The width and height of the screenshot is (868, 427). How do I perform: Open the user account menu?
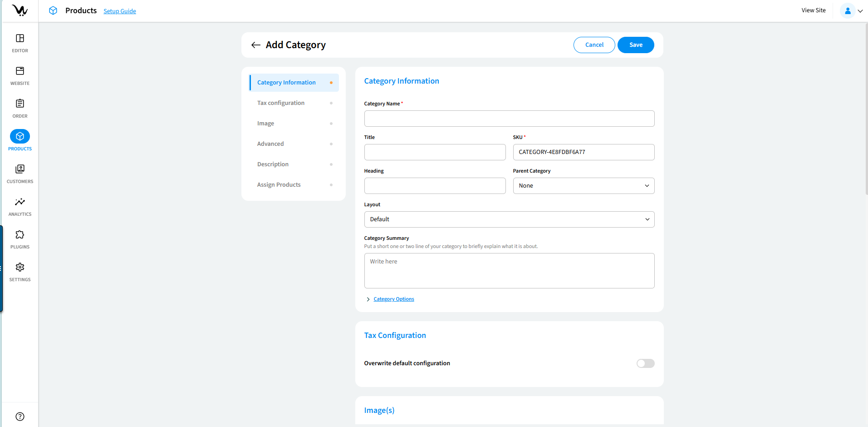click(x=851, y=11)
